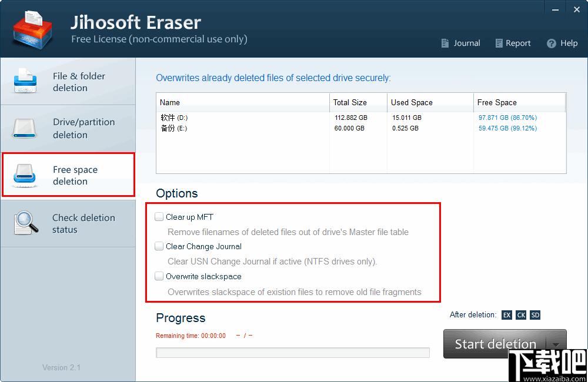The width and height of the screenshot is (588, 382).
Task: Open the Journal icon in header
Action: [x=445, y=43]
